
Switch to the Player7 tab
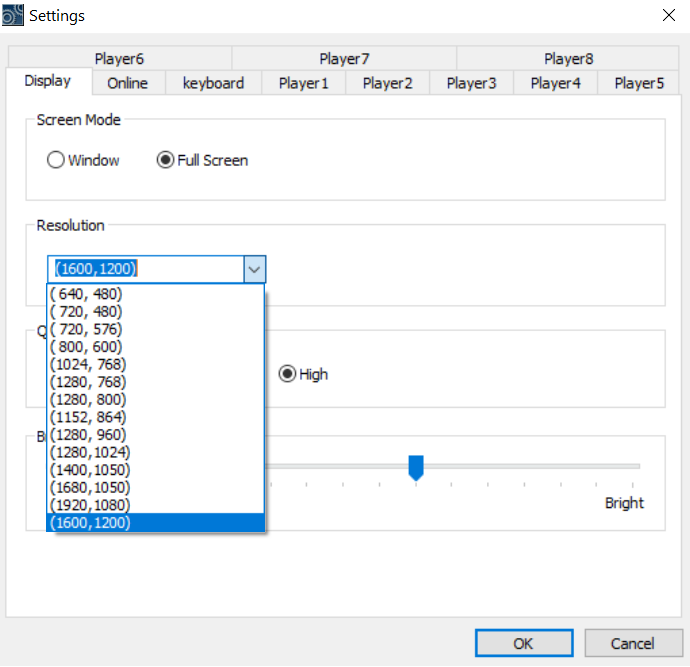point(344,59)
